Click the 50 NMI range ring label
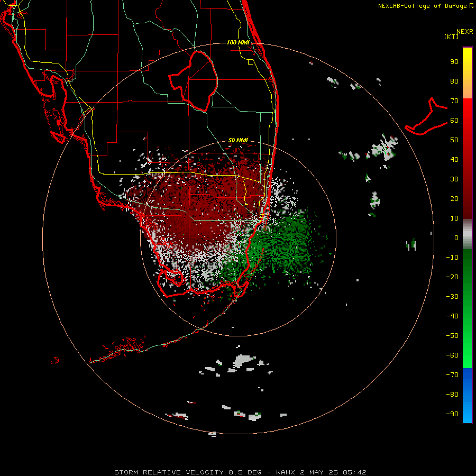The height and width of the screenshot is (476, 476). pyautogui.click(x=239, y=140)
